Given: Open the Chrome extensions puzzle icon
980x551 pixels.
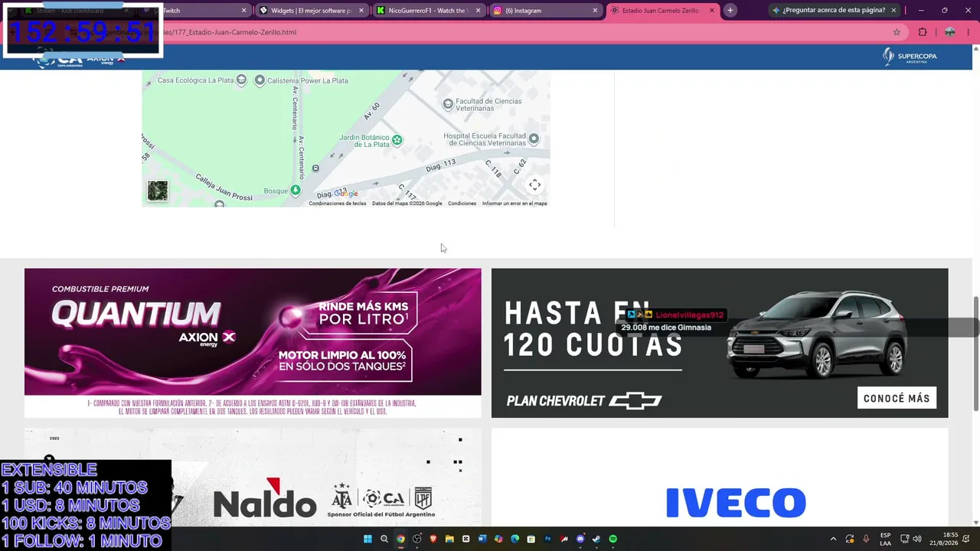Looking at the screenshot, I should tap(923, 32).
